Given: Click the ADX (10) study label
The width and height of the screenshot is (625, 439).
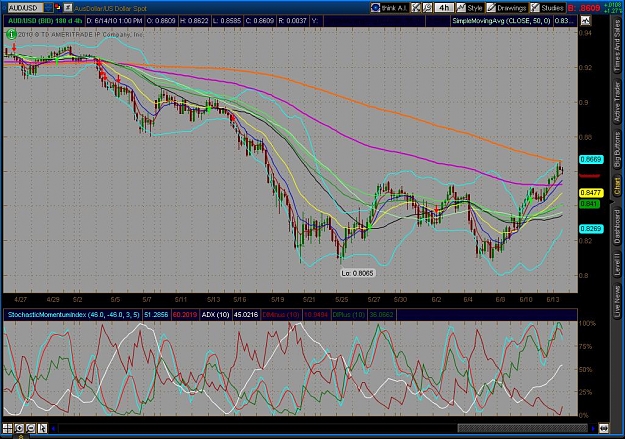Looking at the screenshot, I should click(x=215, y=315).
